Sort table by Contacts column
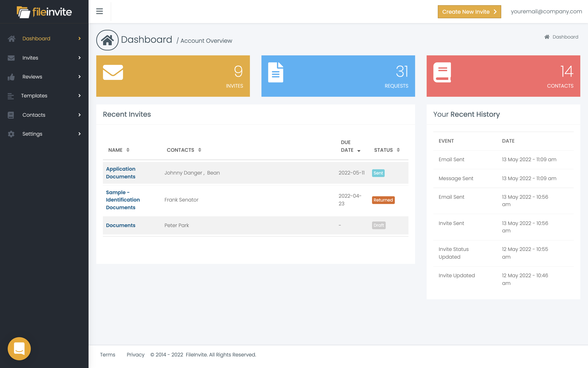 coord(200,150)
